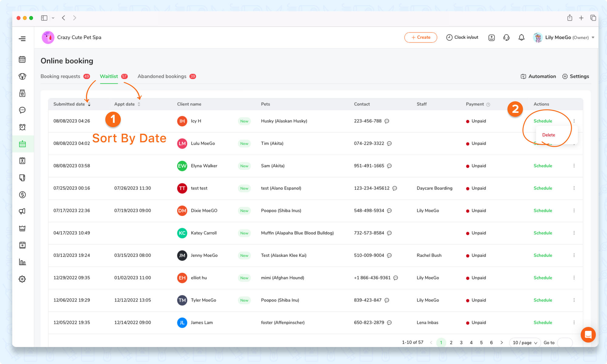Open the headset support icon
This screenshot has height=364, width=607.
click(x=506, y=37)
